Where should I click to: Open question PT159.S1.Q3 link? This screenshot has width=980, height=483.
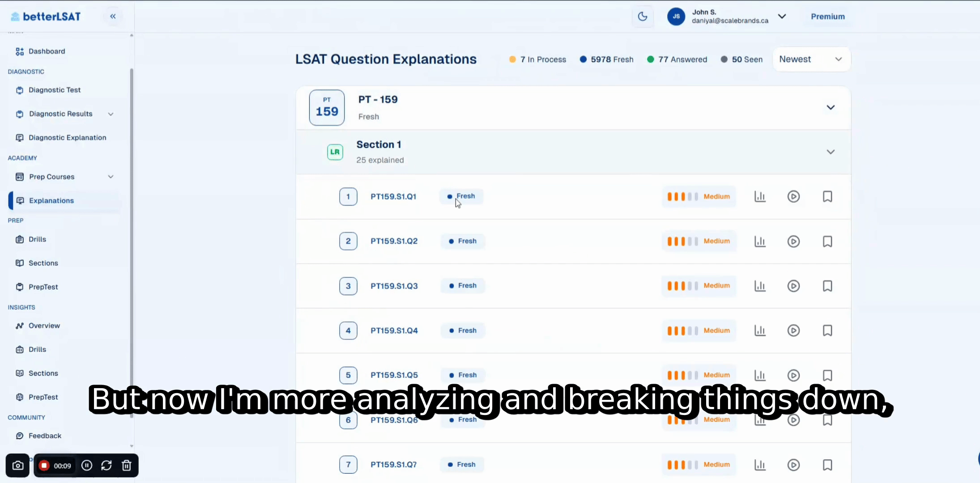pos(394,286)
